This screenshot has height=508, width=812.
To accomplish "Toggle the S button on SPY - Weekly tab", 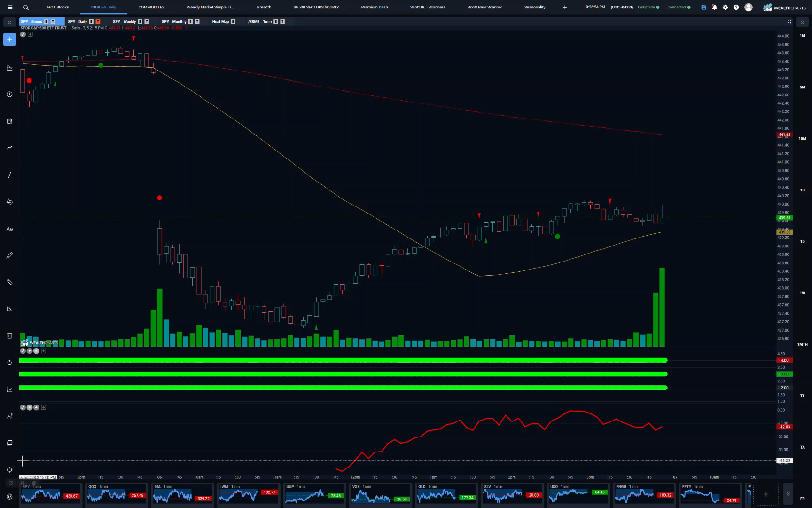I will point(140,22).
